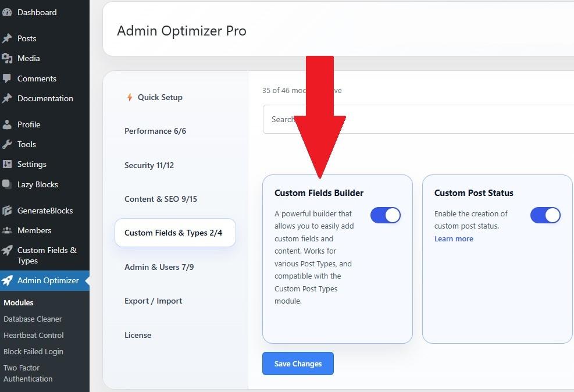574x392 pixels.
Task: Click the Media library icon
Action: tap(7, 58)
